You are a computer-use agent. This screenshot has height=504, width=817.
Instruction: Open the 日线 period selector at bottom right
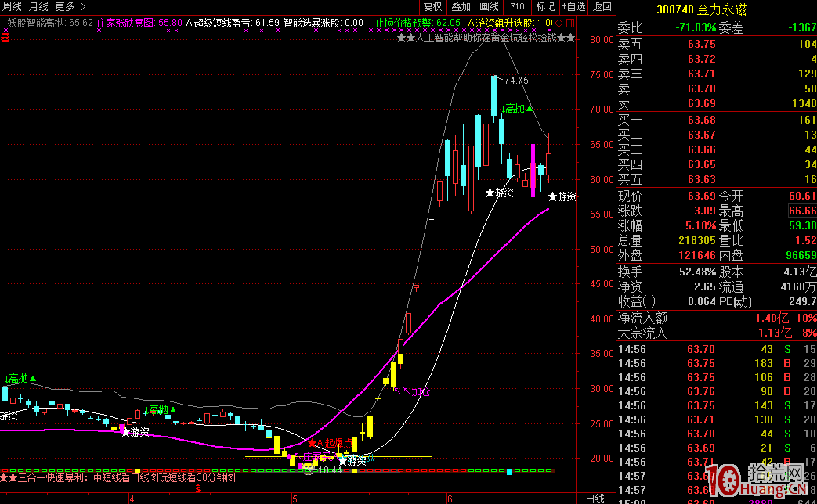(595, 498)
